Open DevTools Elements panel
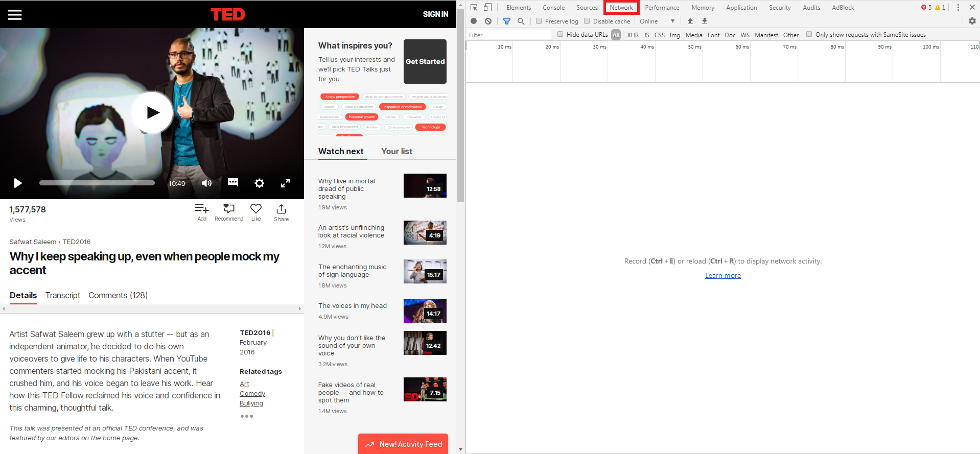The image size is (980, 454). [x=519, y=8]
